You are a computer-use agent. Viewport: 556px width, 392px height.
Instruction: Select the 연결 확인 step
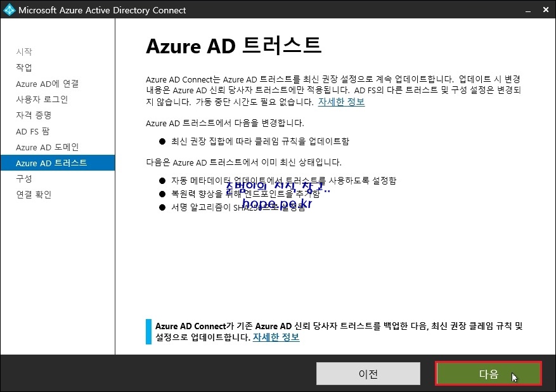coord(34,194)
